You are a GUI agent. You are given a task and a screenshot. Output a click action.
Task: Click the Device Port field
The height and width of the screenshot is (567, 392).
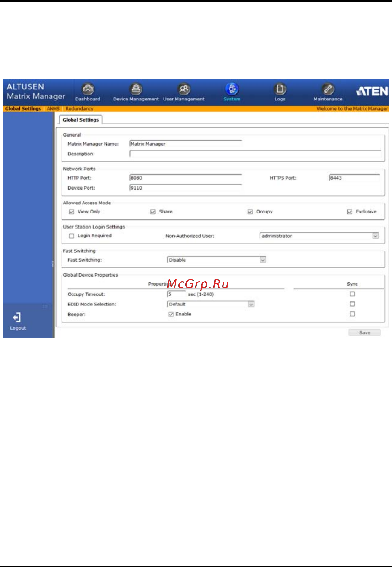(x=185, y=188)
